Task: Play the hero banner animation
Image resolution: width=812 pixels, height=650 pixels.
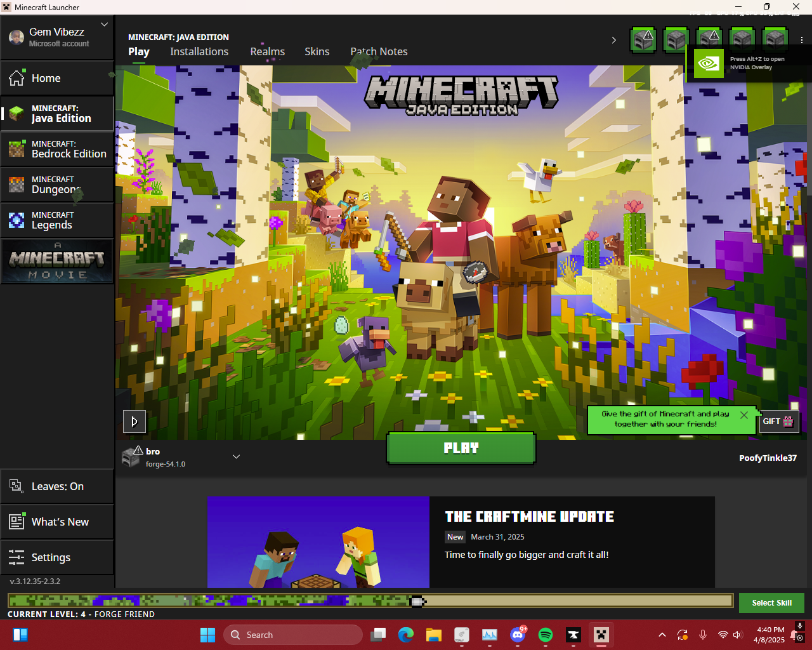Action: pyautogui.click(x=134, y=421)
